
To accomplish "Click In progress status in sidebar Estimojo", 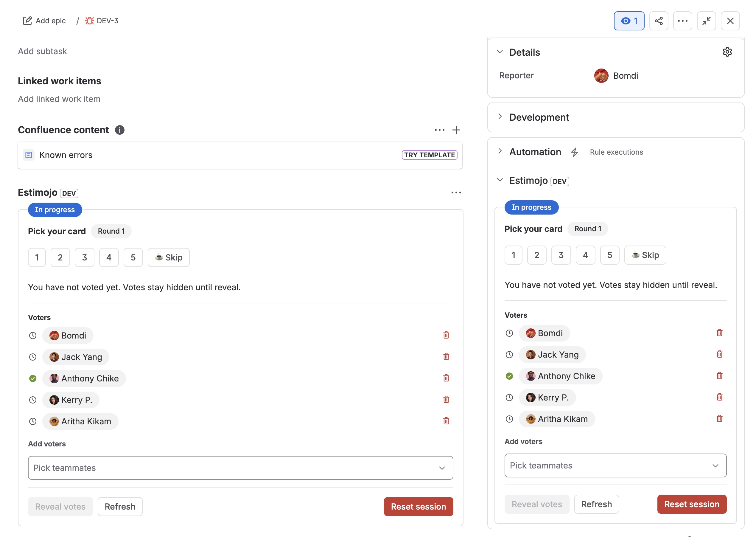I will 531,207.
